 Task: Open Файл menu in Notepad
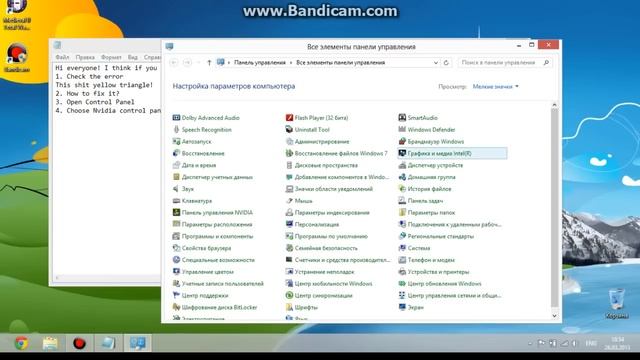coord(62,57)
